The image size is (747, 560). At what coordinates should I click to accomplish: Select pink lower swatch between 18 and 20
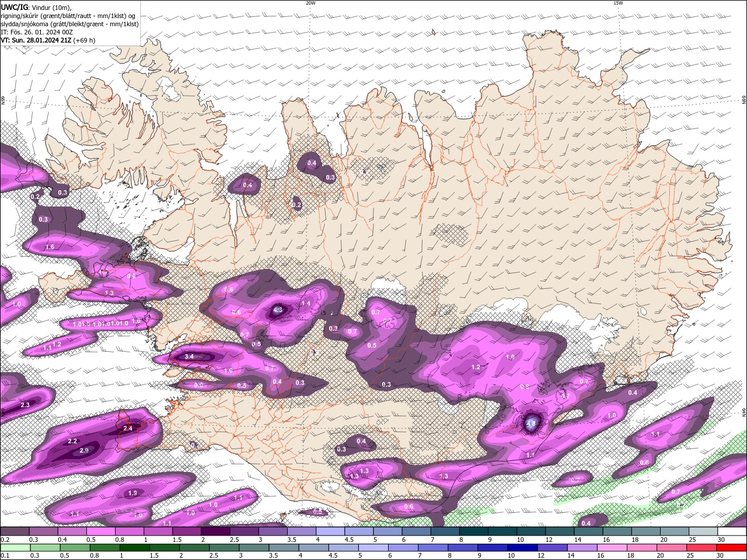[641, 548]
